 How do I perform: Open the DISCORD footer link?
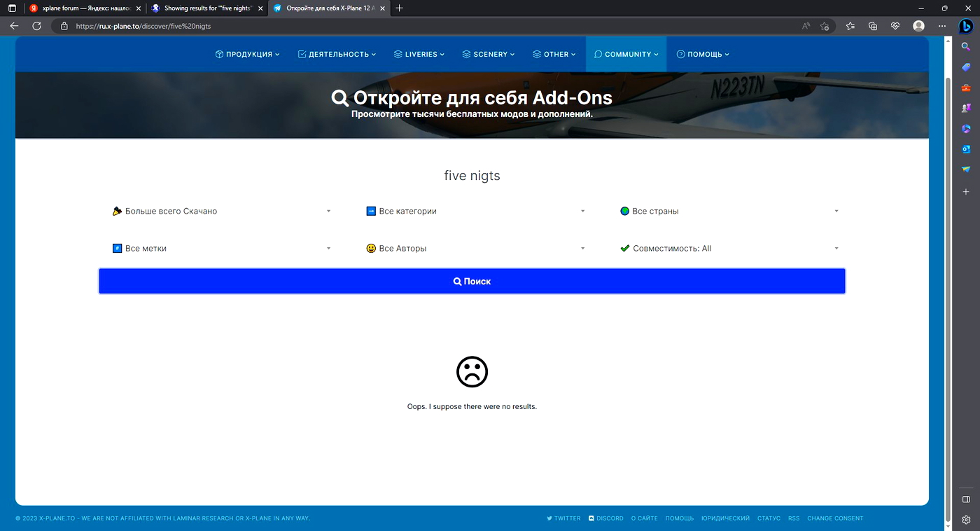[606, 518]
